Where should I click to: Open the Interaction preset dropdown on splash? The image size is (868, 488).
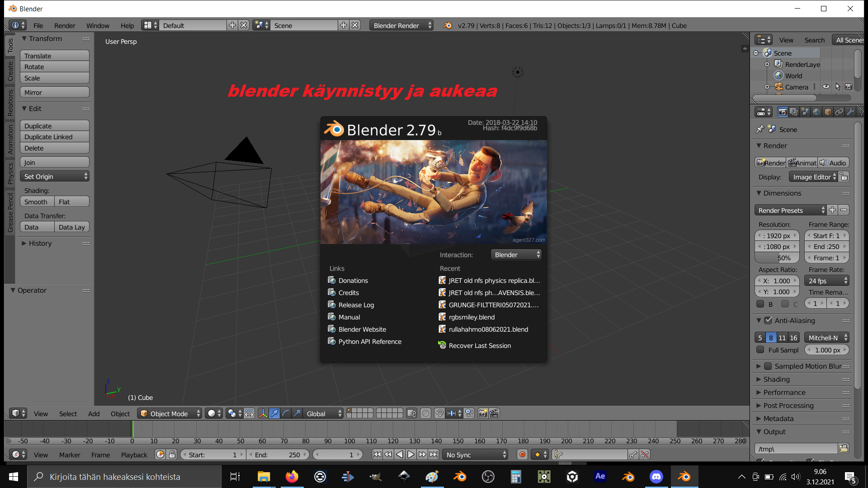pos(516,255)
